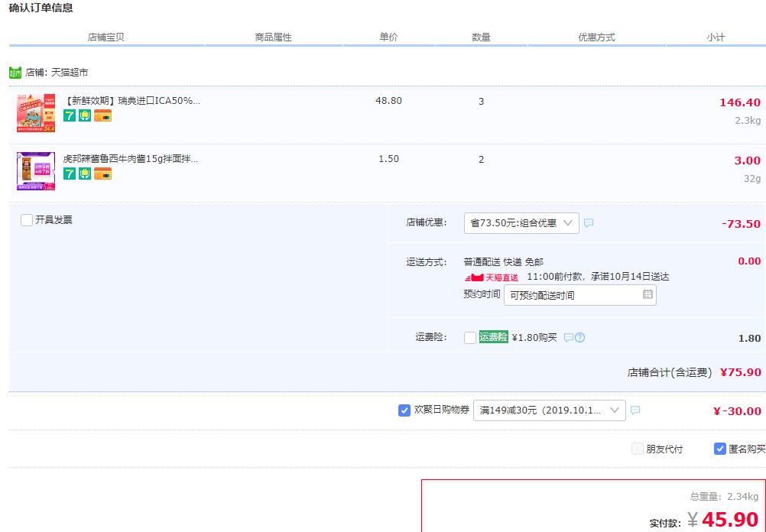Enable the 开具发票 checkbox
The width and height of the screenshot is (766, 532).
pyautogui.click(x=27, y=220)
